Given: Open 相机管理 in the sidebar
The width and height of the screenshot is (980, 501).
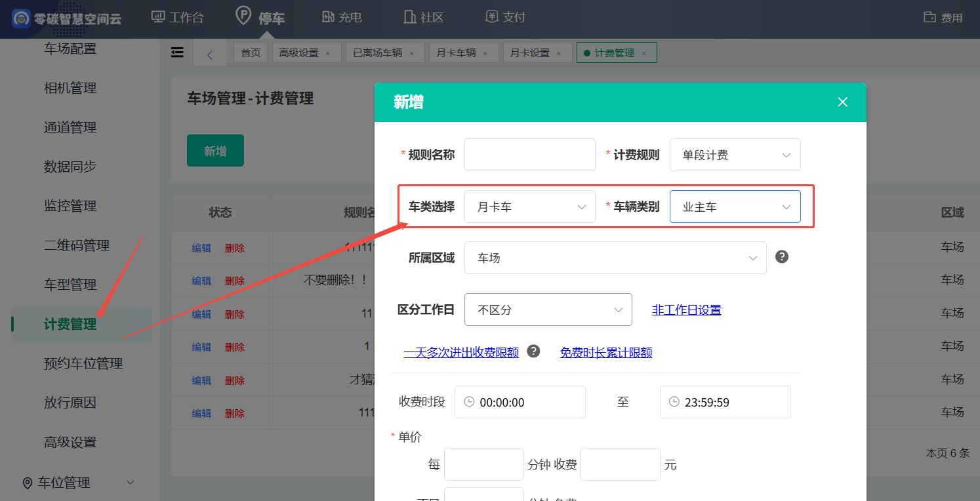Looking at the screenshot, I should (70, 88).
